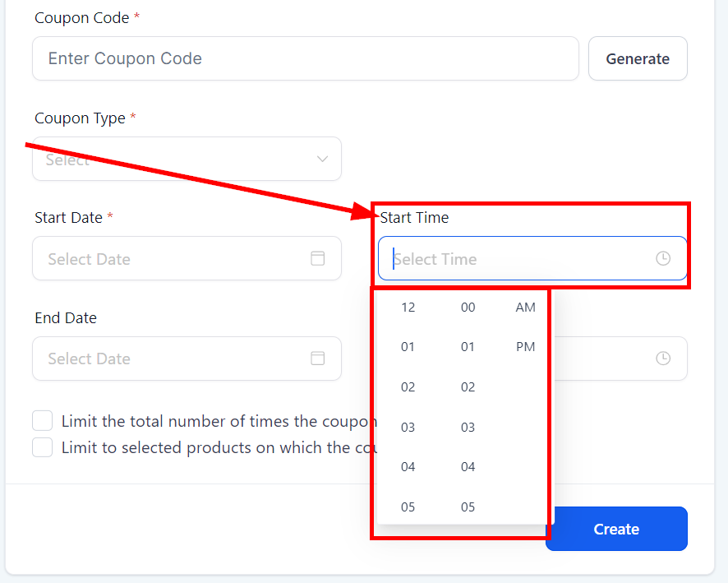The height and width of the screenshot is (583, 728).
Task: Choose minute 00 in the minutes column
Action: 468,308
